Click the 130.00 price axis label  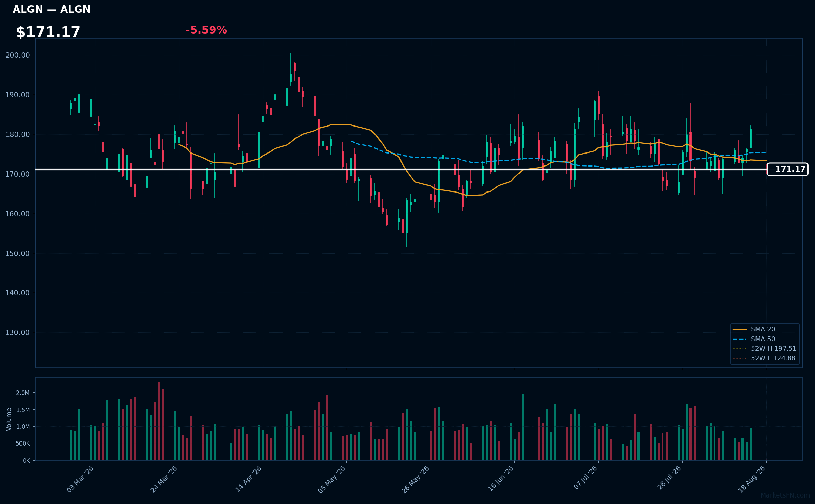tap(17, 332)
